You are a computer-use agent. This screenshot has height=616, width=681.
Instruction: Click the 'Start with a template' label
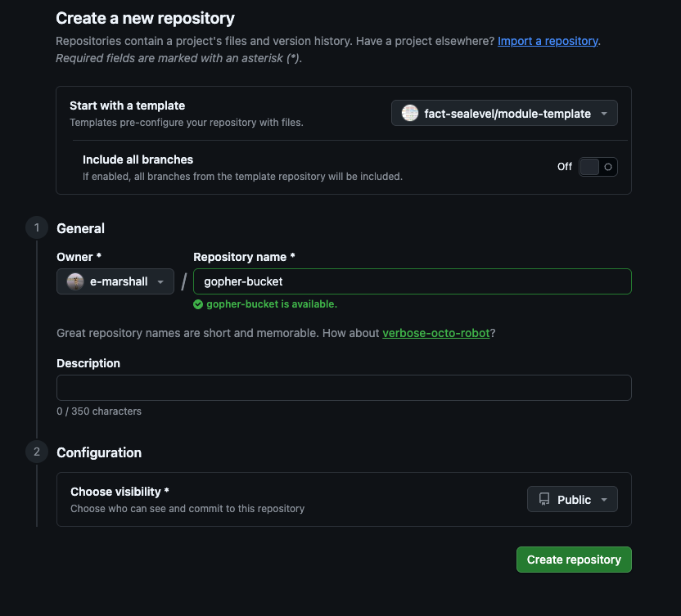127,106
